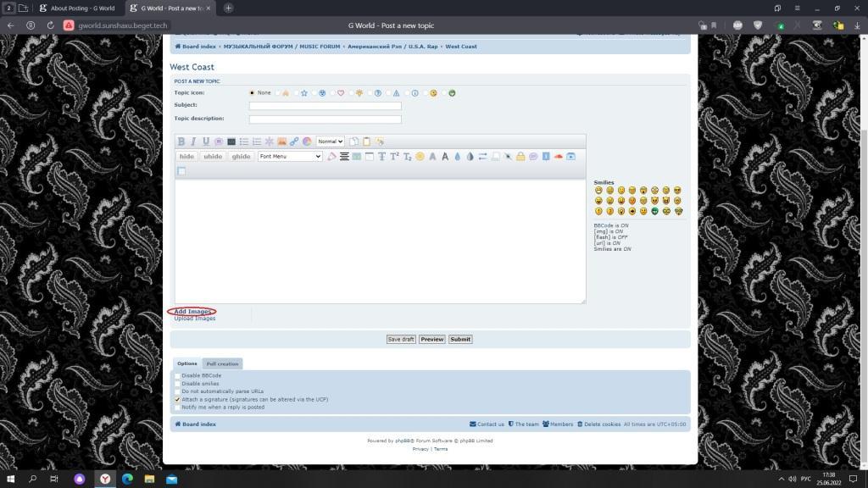Enable the Disable BBCode checkbox
Image resolution: width=868 pixels, height=488 pixels.
click(178, 375)
